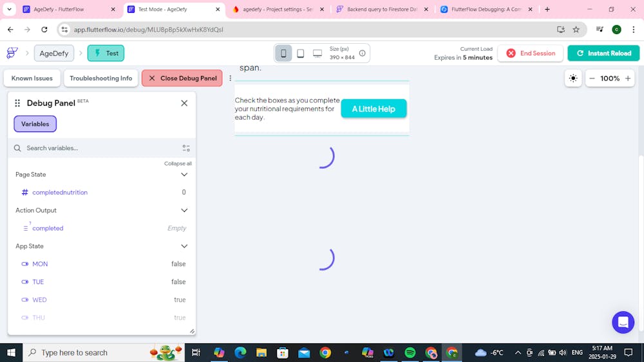Open the tab search dropdown arrow
Viewport: 644px width, 362px height.
click(x=9, y=9)
